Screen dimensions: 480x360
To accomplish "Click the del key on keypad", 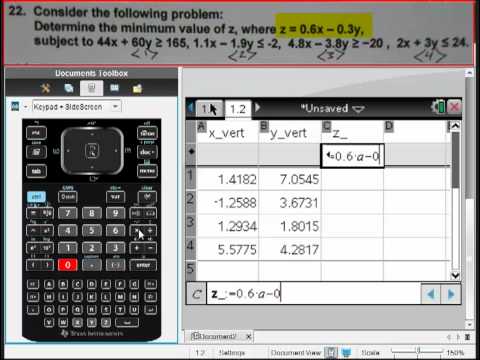I will (x=147, y=197).
